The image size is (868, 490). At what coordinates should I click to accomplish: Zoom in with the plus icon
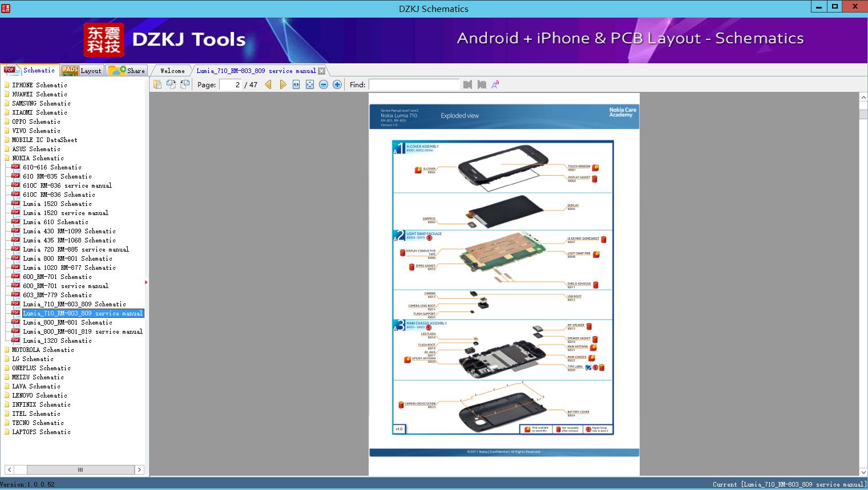point(337,84)
